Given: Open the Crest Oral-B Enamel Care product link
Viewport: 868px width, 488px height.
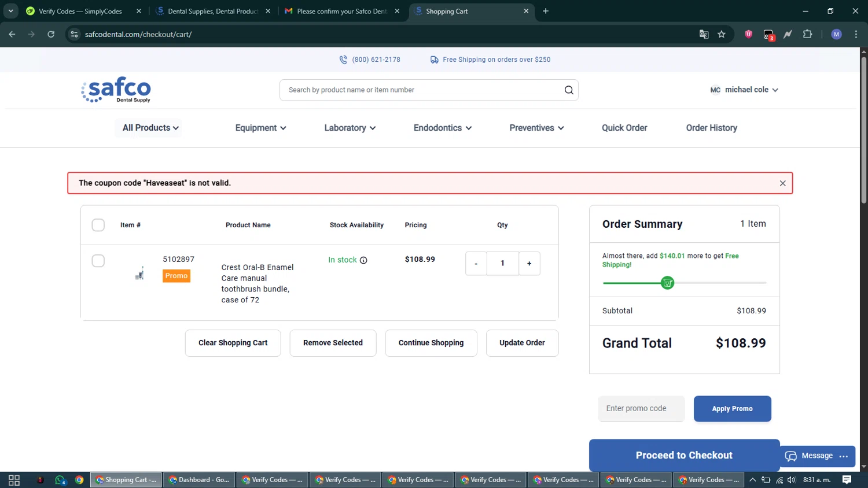Looking at the screenshot, I should [258, 283].
